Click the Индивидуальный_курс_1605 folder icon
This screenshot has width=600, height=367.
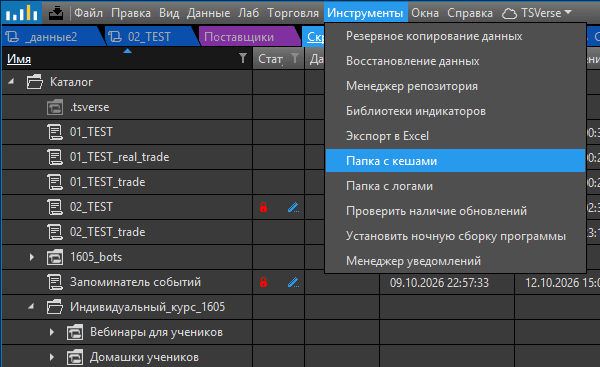(55, 307)
